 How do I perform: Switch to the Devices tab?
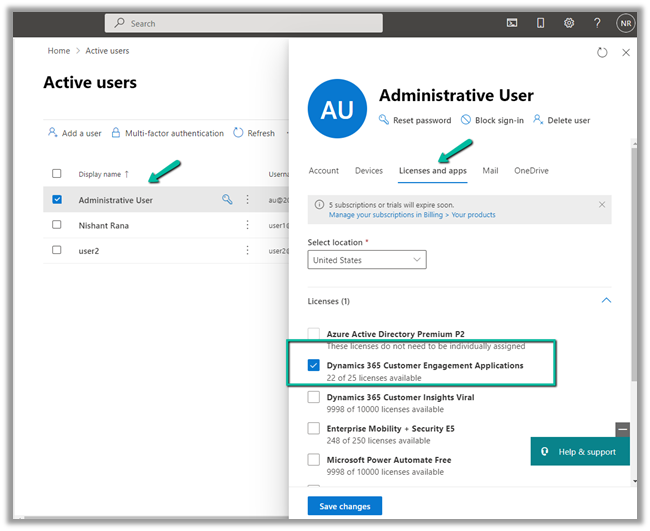click(368, 171)
